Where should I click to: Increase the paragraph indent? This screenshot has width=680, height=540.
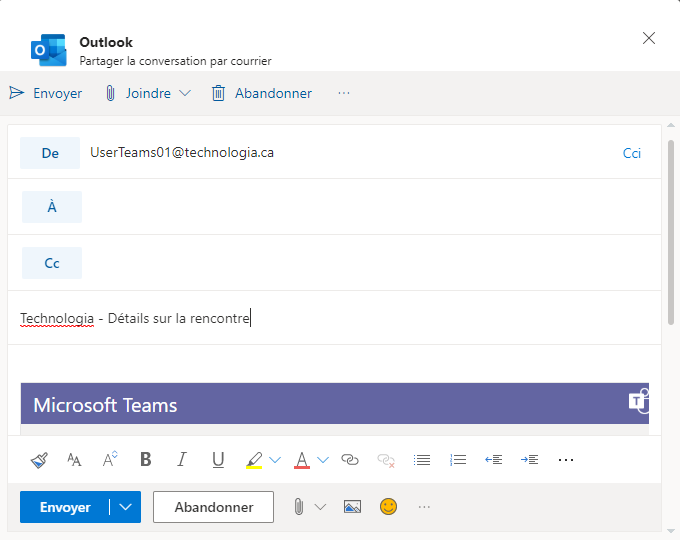(x=530, y=460)
